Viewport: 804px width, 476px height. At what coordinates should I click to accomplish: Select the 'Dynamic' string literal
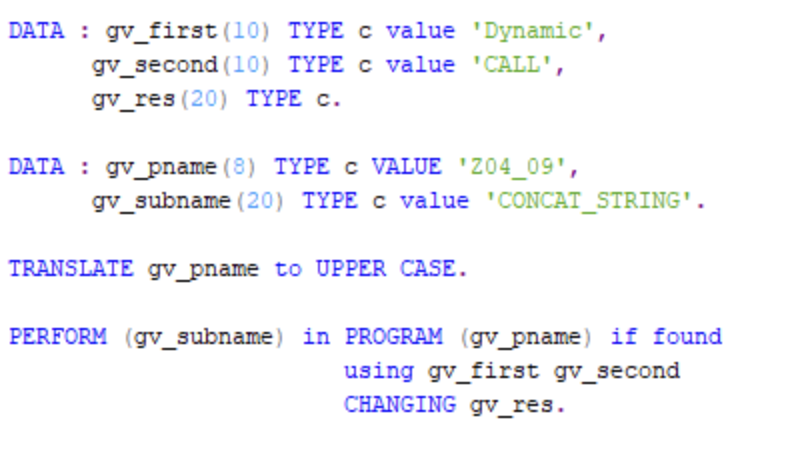pyautogui.click(x=533, y=31)
